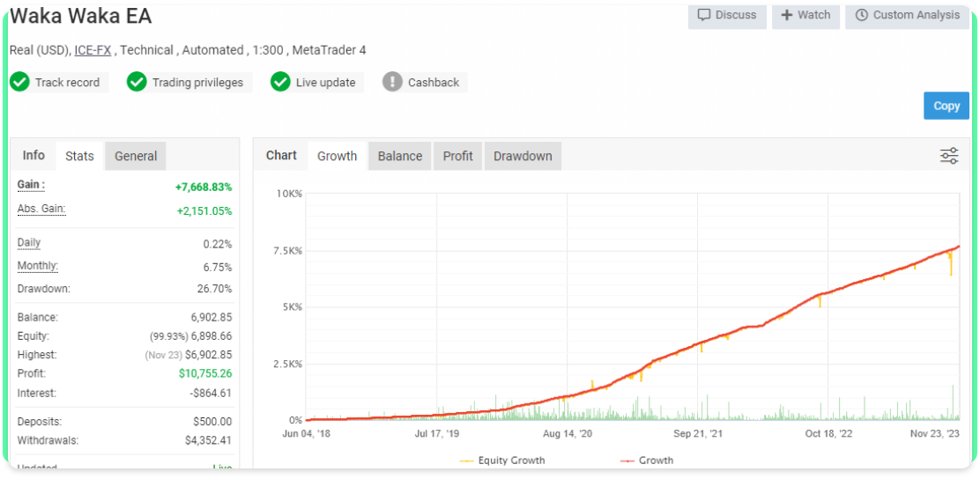Click the underlined Monthly stat label

tap(38, 266)
